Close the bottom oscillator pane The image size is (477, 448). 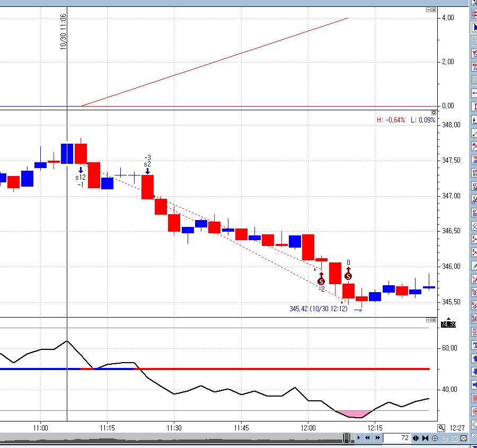pos(434,320)
